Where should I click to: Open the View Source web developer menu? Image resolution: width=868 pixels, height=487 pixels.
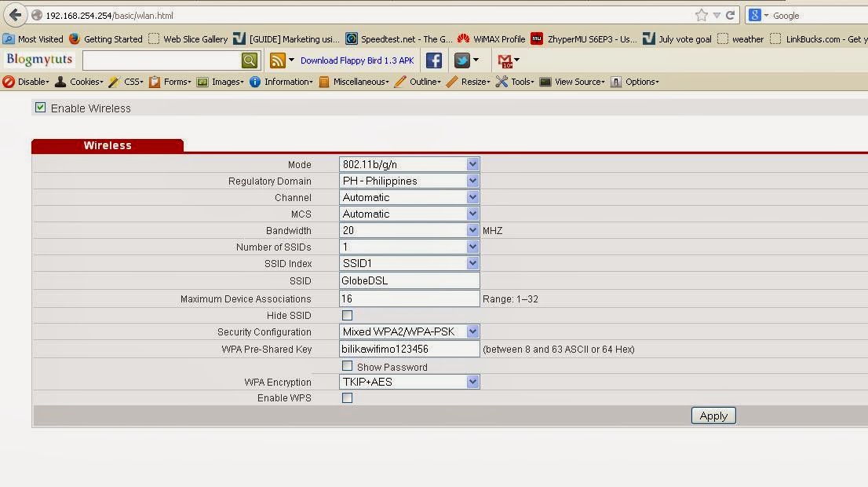(572, 82)
